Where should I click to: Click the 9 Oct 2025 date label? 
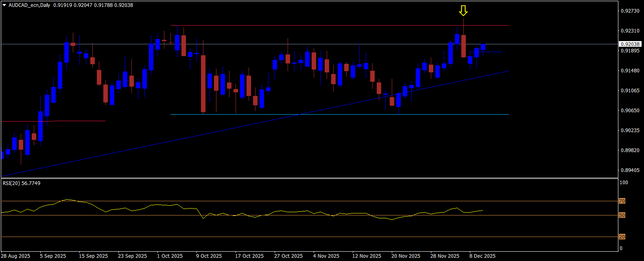pyautogui.click(x=209, y=256)
